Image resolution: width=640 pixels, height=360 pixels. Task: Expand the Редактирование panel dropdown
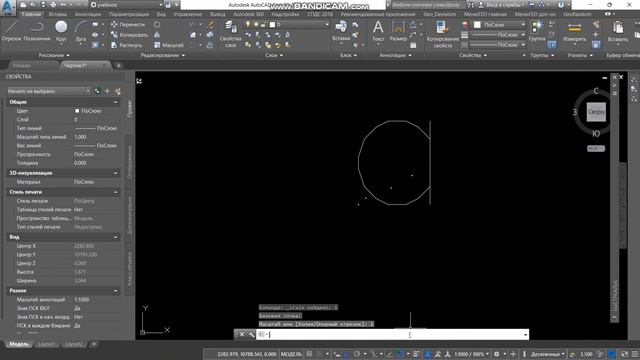tap(162, 55)
